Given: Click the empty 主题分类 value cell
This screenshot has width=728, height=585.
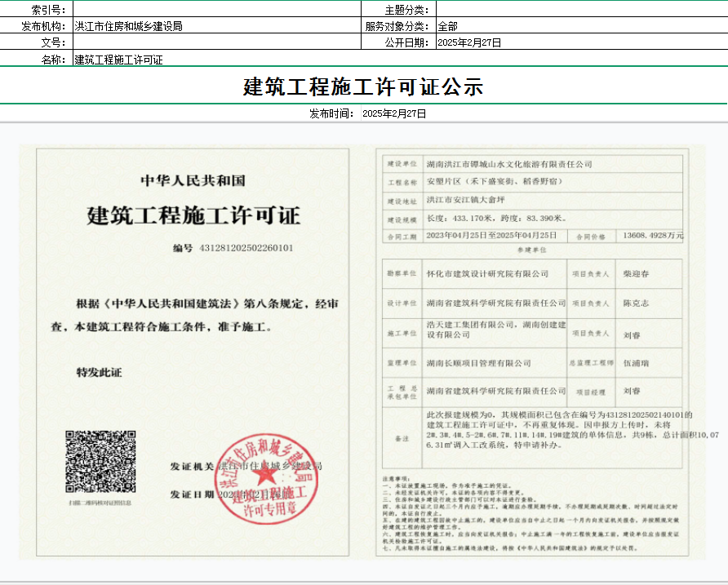Looking at the screenshot, I should 581,9.
